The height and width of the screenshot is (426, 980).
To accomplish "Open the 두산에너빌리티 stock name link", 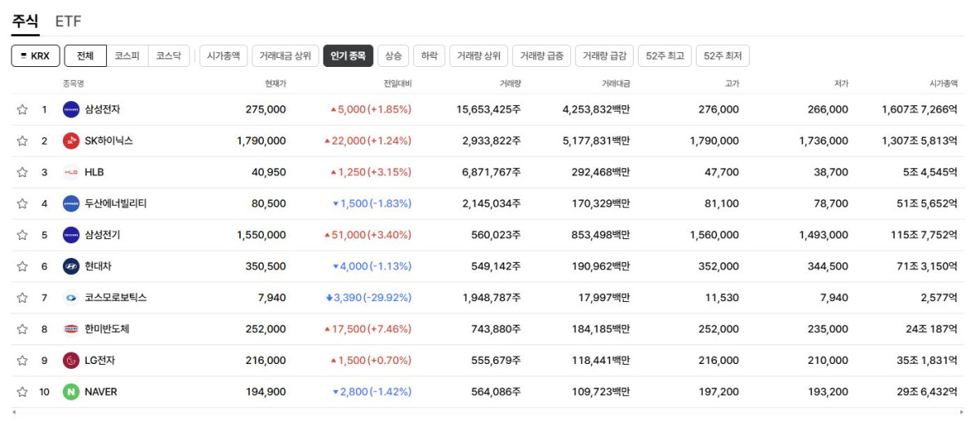I will pos(116,204).
